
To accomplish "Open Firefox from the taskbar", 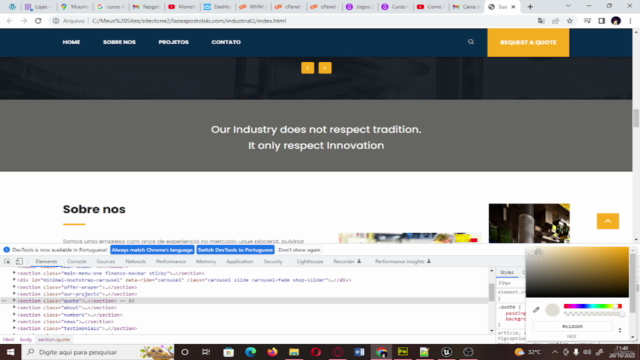I will pos(272,352).
